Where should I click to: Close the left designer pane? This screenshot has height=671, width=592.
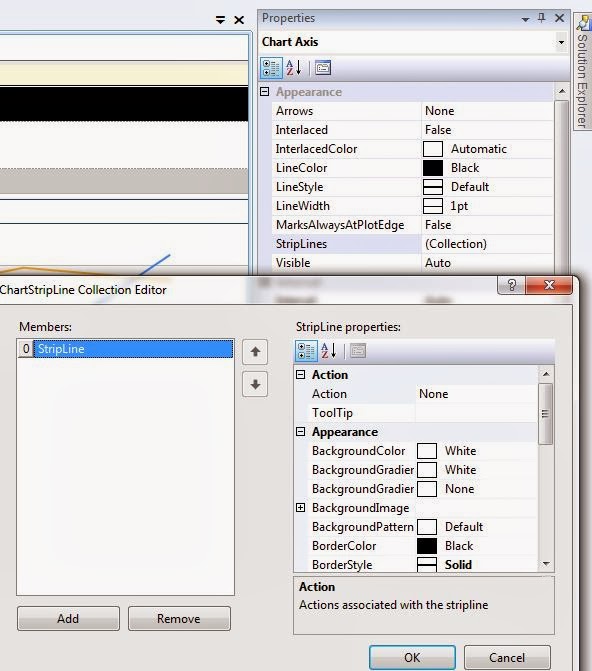coord(239,20)
